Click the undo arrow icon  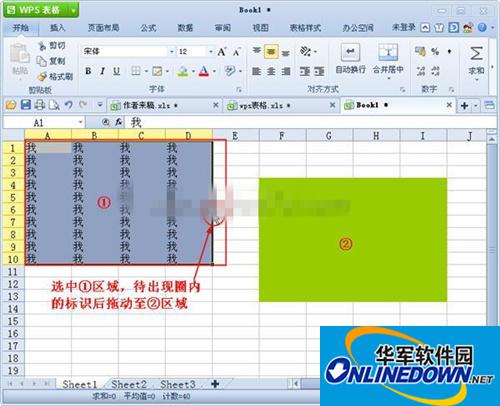(68, 105)
